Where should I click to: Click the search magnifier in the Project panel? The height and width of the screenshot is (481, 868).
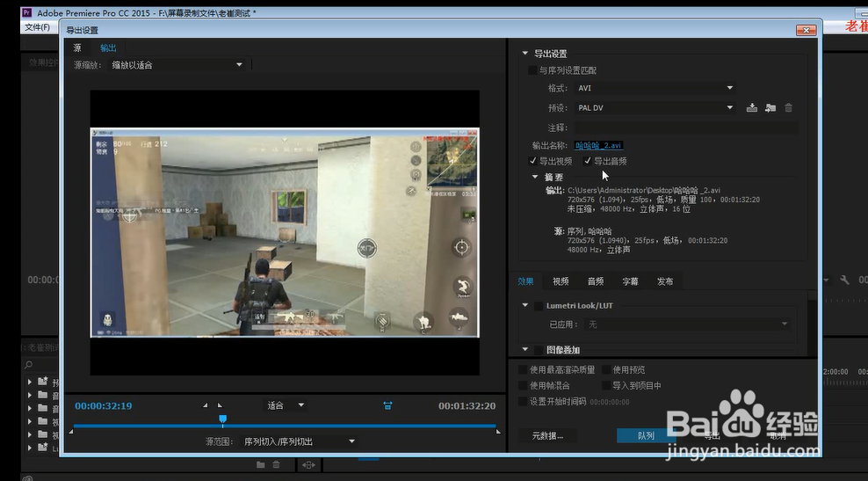28,365
